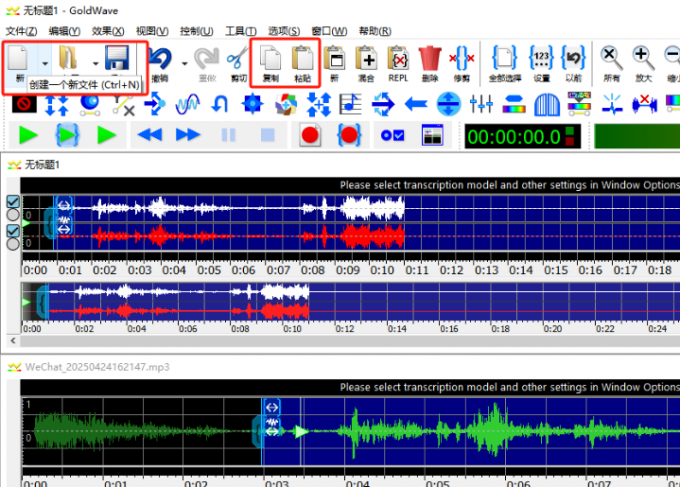The width and height of the screenshot is (680, 487).
Task: Click the 0:05 mark on top timeline ruler
Action: click(x=209, y=269)
